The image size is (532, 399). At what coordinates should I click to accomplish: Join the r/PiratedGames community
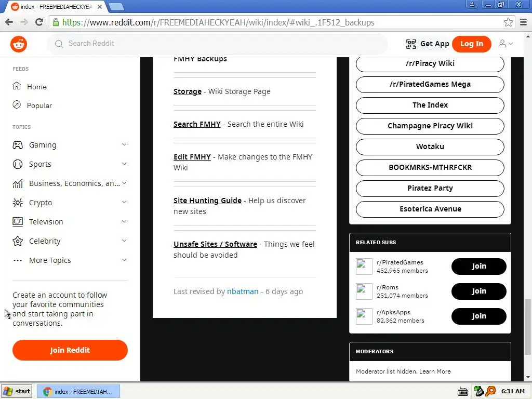coord(478,267)
